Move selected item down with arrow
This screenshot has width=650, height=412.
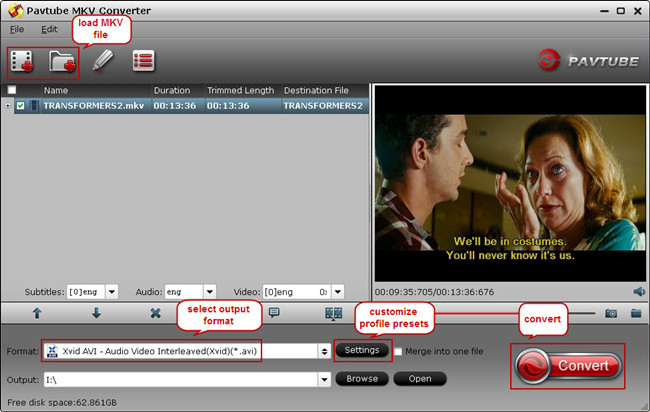coord(96,313)
